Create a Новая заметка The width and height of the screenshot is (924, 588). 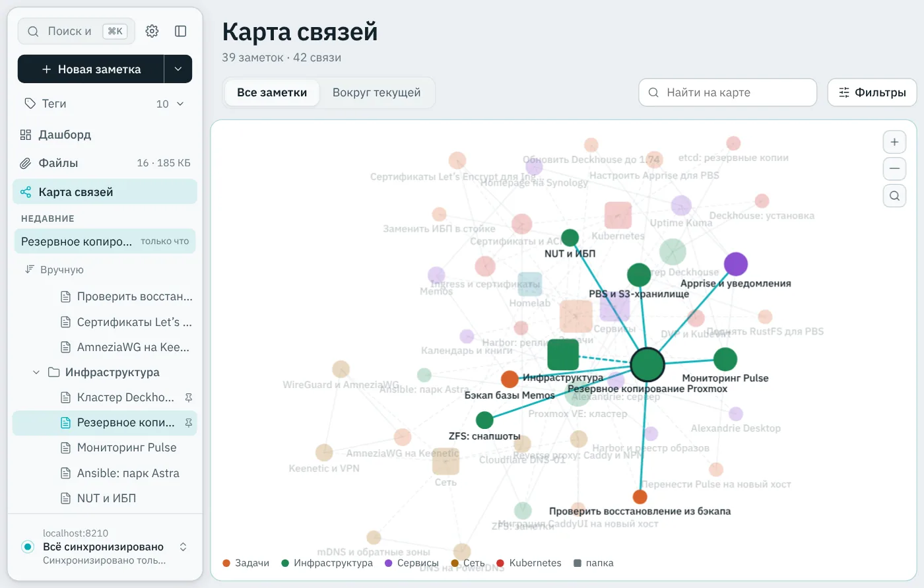pyautogui.click(x=91, y=69)
